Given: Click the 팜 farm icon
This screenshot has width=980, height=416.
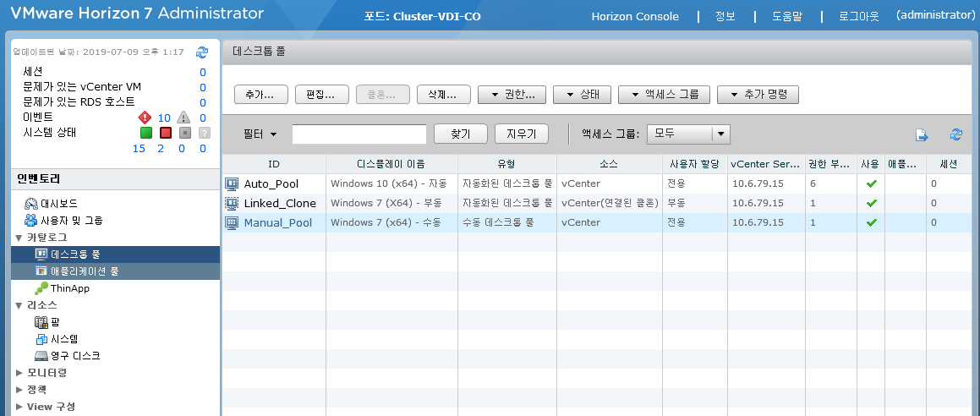Looking at the screenshot, I should [x=41, y=322].
